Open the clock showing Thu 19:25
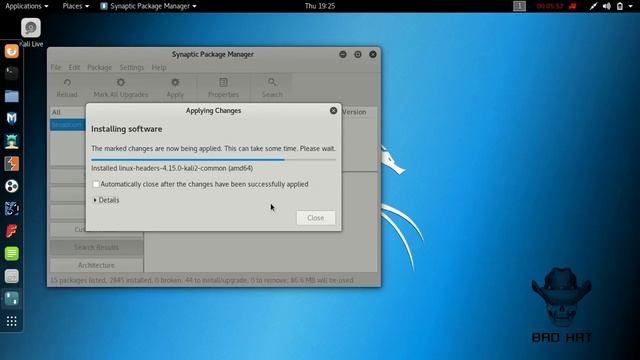640x360 pixels. tap(320, 6)
